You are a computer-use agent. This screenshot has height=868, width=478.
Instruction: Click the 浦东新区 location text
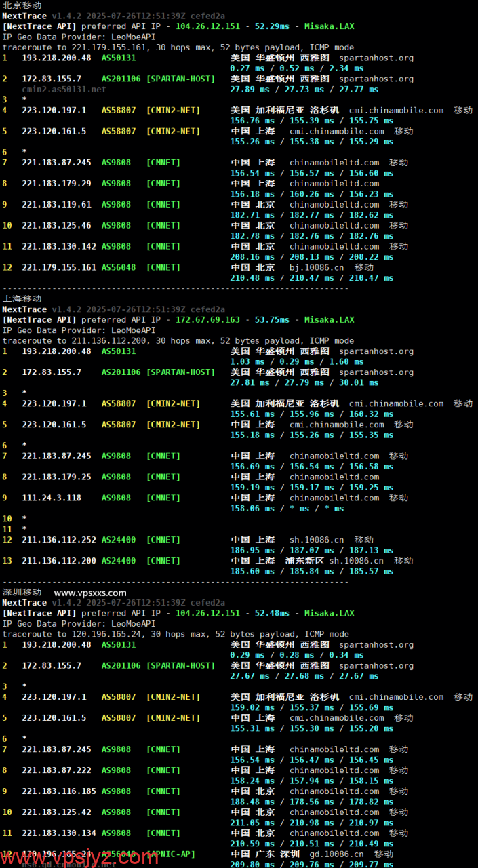304,561
